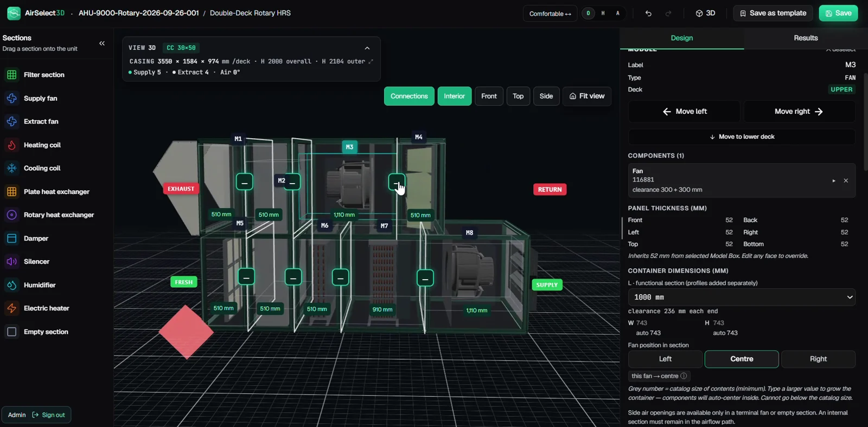Open the functional section length dropdown
This screenshot has width=868, height=427.
(742, 297)
